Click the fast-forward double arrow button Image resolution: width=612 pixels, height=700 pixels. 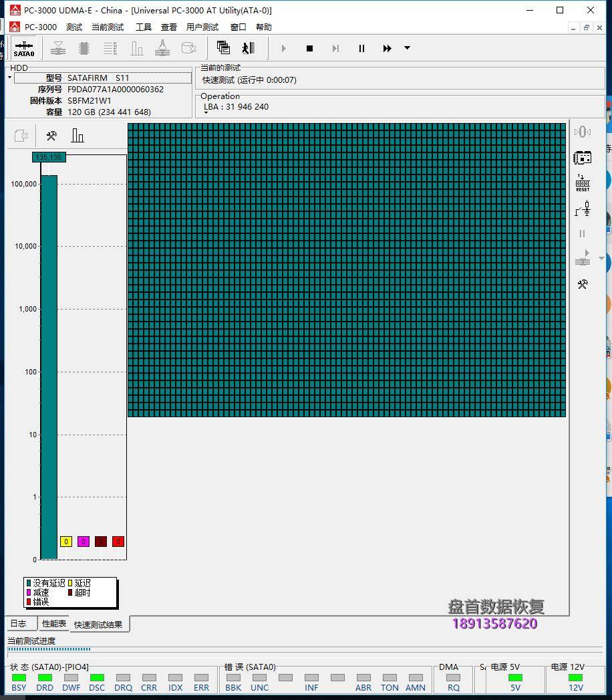[x=387, y=48]
